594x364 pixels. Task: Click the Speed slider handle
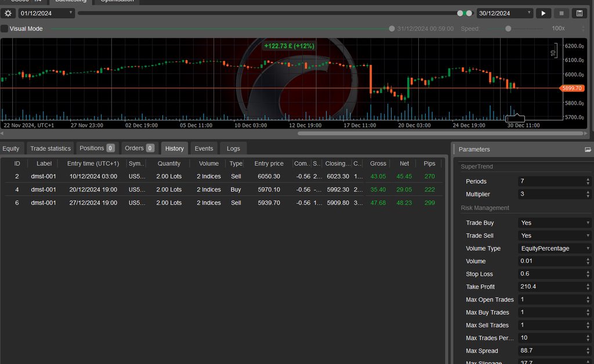point(508,29)
